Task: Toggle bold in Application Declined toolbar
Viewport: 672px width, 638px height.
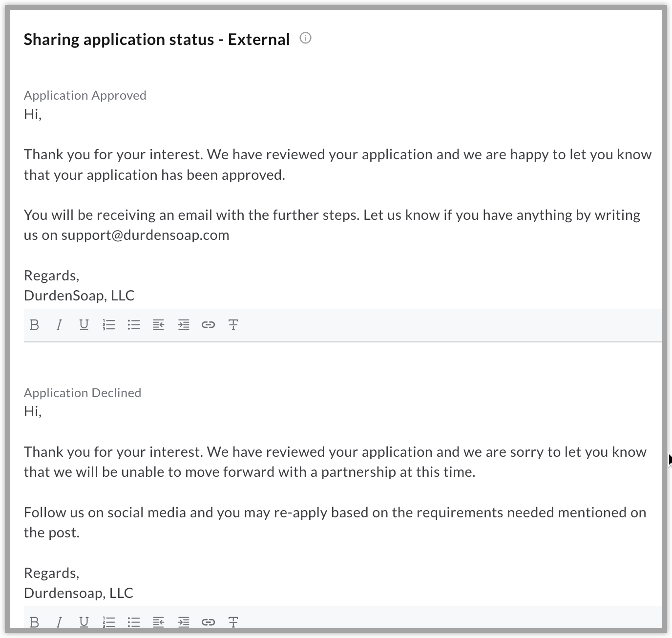Action: click(x=34, y=622)
